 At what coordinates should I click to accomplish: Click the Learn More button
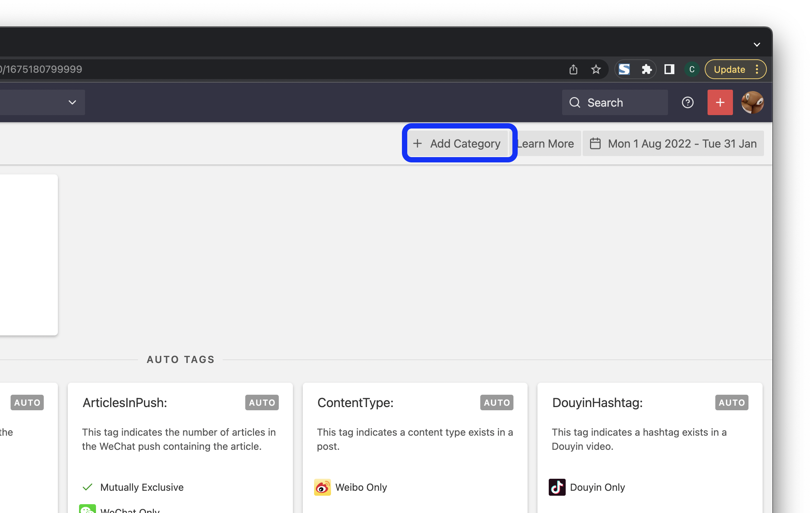tap(543, 143)
